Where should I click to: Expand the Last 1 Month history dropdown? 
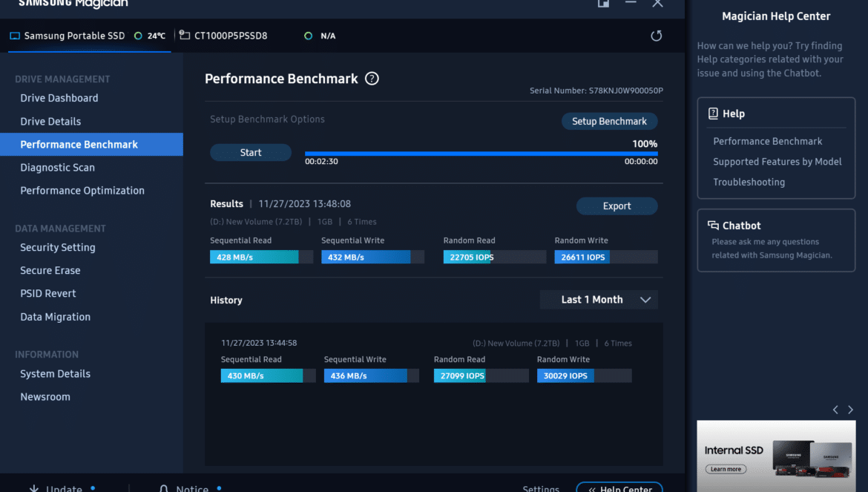coord(599,299)
